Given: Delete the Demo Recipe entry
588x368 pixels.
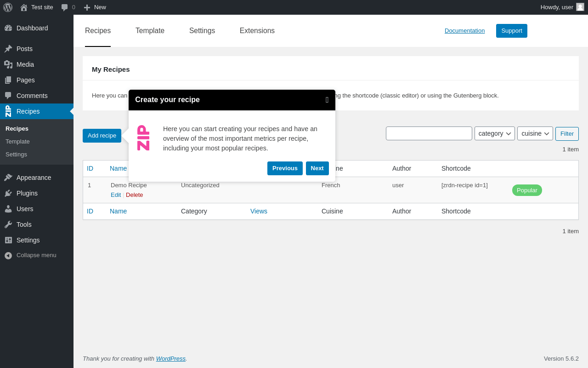Looking at the screenshot, I should [x=135, y=195].
